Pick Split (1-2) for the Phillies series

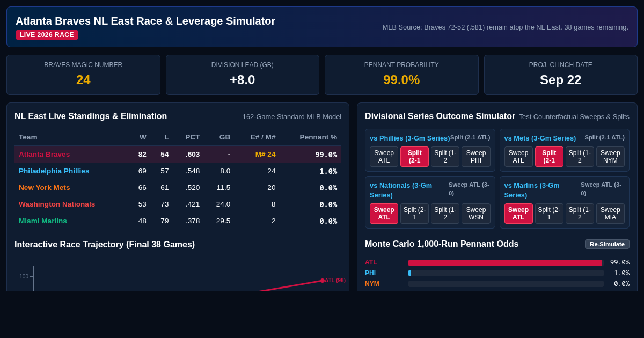tap(445, 157)
